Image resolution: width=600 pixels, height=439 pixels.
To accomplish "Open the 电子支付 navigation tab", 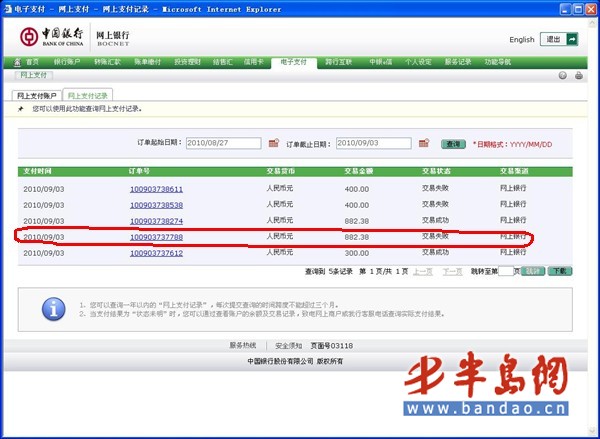I will [293, 62].
